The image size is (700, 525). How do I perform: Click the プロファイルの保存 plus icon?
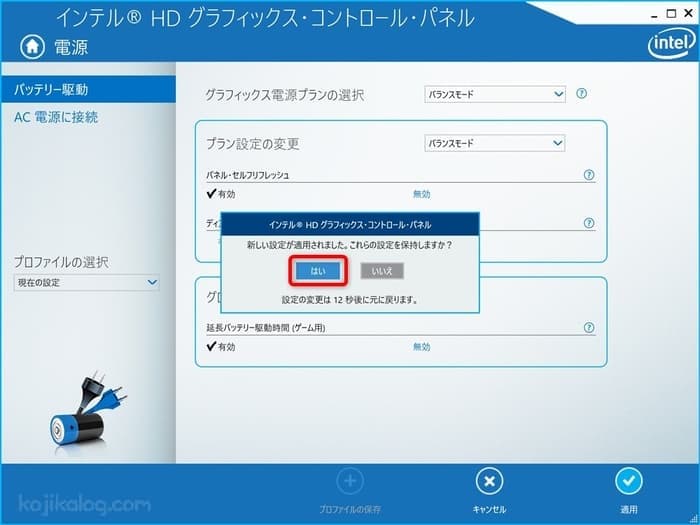[x=350, y=481]
